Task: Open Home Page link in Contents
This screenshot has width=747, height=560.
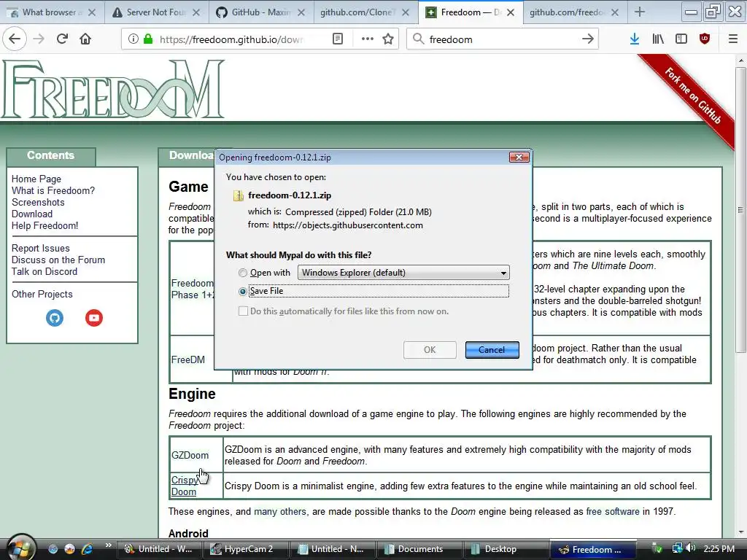Action: 36,179
